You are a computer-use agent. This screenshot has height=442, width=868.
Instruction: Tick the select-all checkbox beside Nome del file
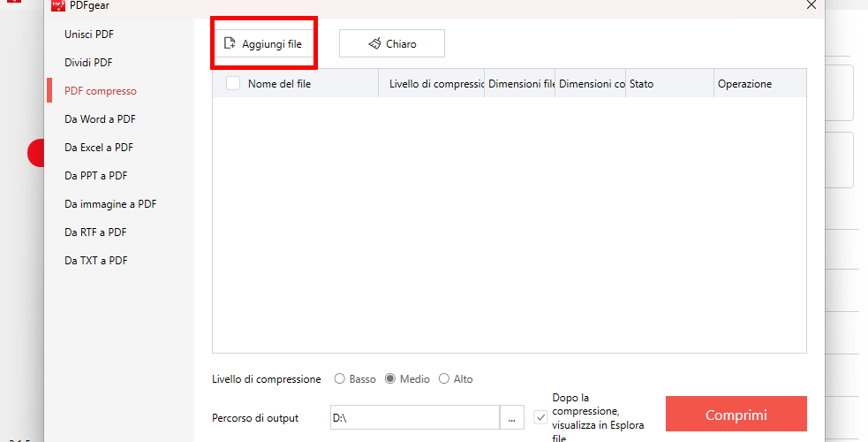tap(233, 83)
